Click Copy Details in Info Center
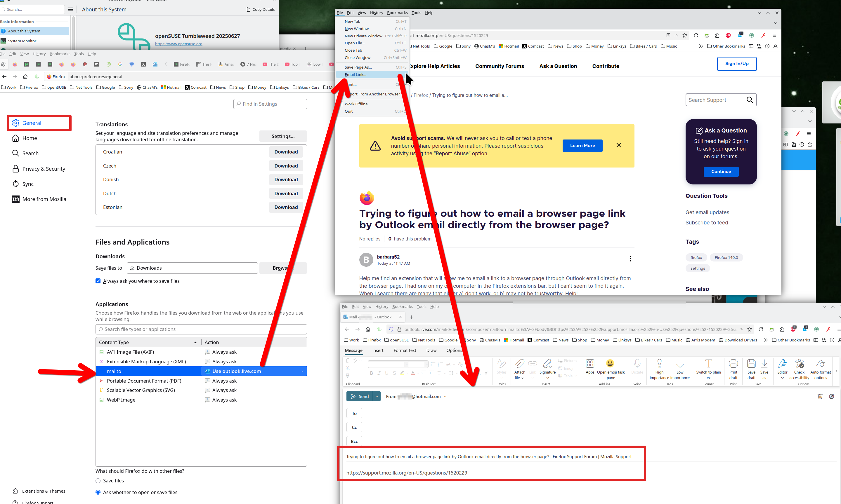 coord(260,10)
